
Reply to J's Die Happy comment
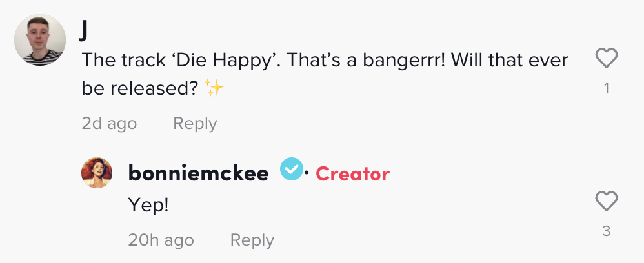(195, 124)
